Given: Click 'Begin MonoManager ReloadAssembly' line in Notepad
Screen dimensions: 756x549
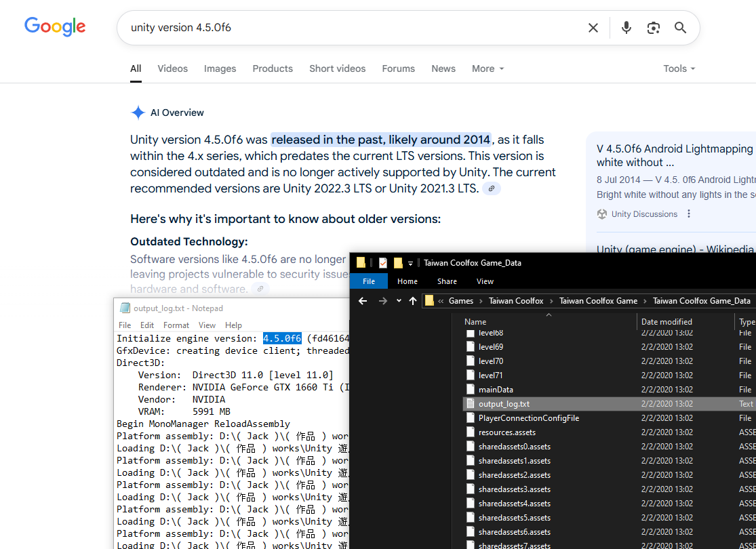Looking at the screenshot, I should point(203,424).
